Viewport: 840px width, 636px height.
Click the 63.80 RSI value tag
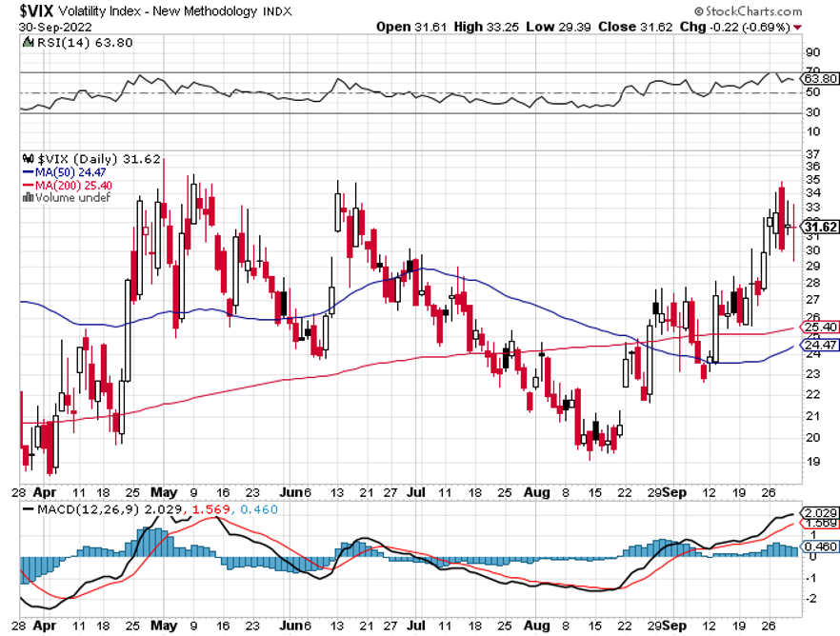tap(819, 79)
